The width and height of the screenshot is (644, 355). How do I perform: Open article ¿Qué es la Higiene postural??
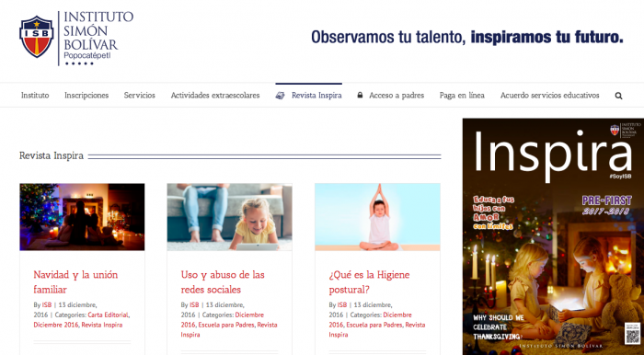(369, 282)
